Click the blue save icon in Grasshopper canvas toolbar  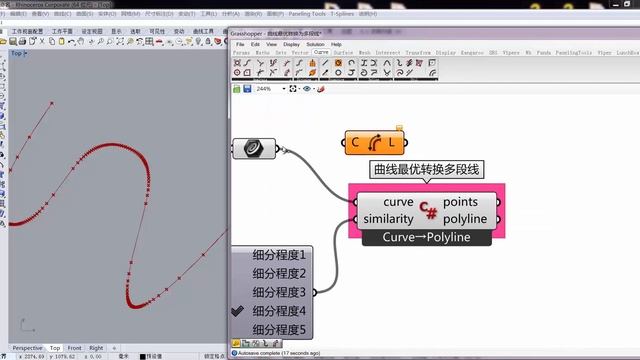click(x=247, y=89)
